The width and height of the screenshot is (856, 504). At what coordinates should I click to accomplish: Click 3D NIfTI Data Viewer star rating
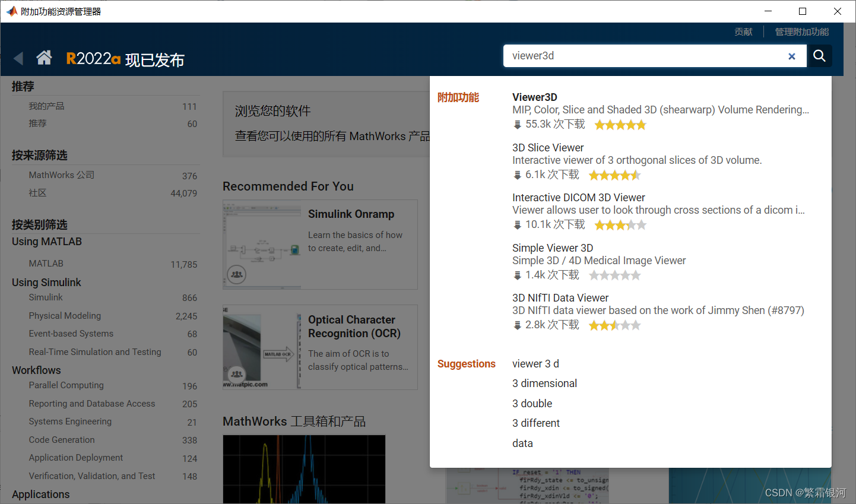tap(615, 325)
